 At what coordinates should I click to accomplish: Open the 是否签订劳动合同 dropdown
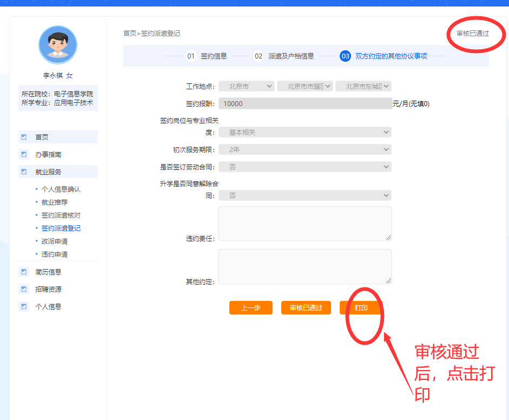click(x=305, y=167)
